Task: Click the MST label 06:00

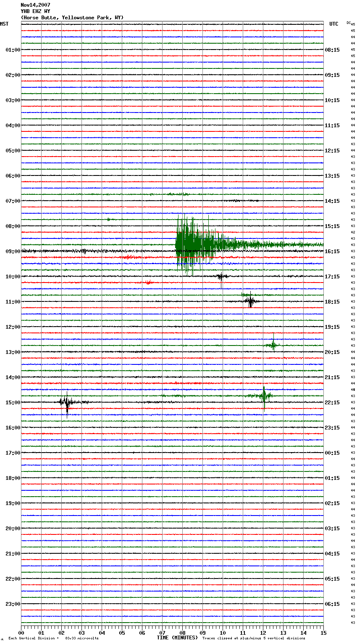Action: (x=13, y=176)
